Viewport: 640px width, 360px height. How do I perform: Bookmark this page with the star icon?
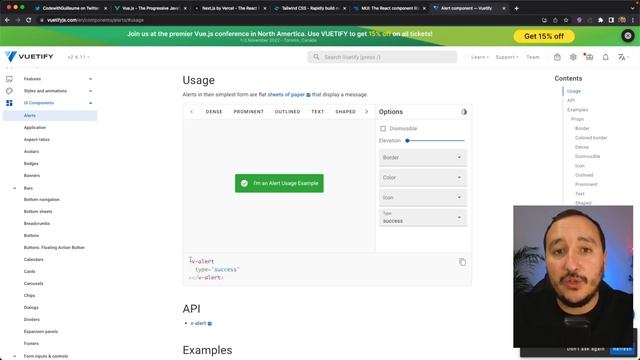click(x=566, y=20)
